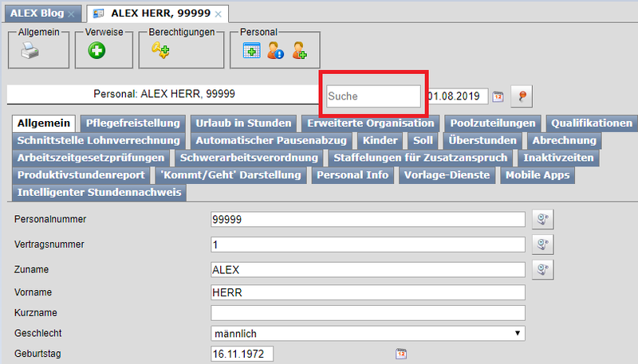Image resolution: width=638 pixels, height=364 pixels.
Task: Click the printer icon under Allgemein
Action: pyautogui.click(x=30, y=52)
